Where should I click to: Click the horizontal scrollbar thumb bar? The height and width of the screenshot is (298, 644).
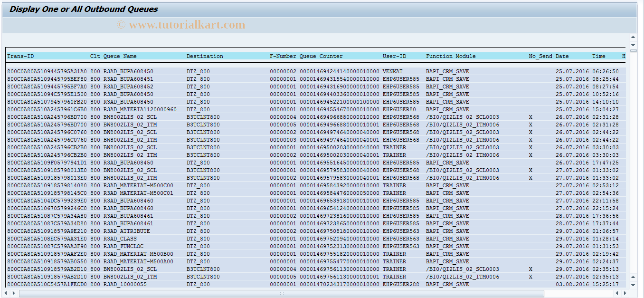point(281,293)
